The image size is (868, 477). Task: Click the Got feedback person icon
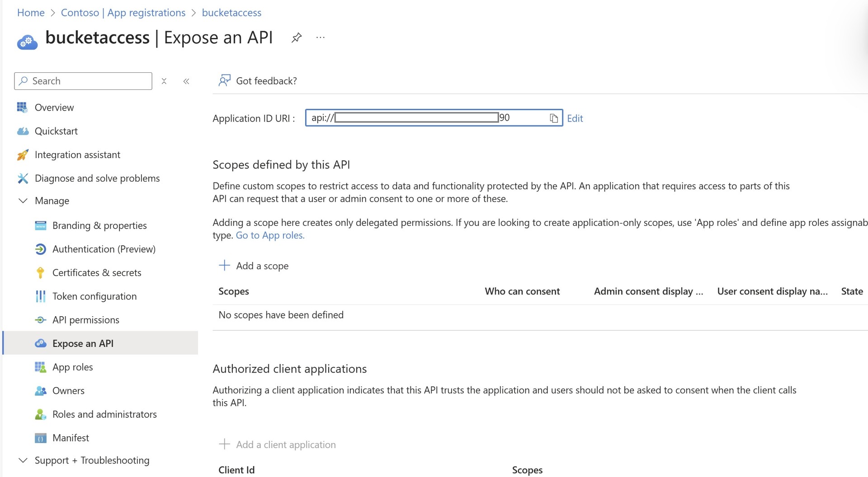click(225, 80)
